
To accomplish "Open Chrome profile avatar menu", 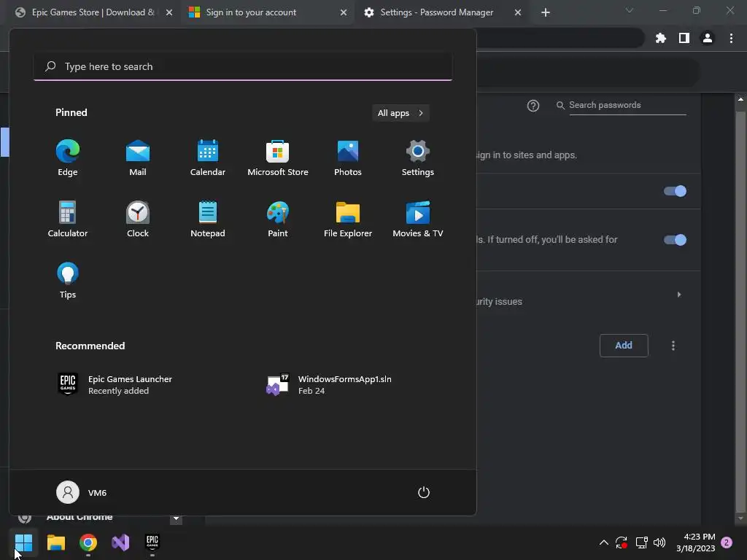I will pyautogui.click(x=708, y=38).
